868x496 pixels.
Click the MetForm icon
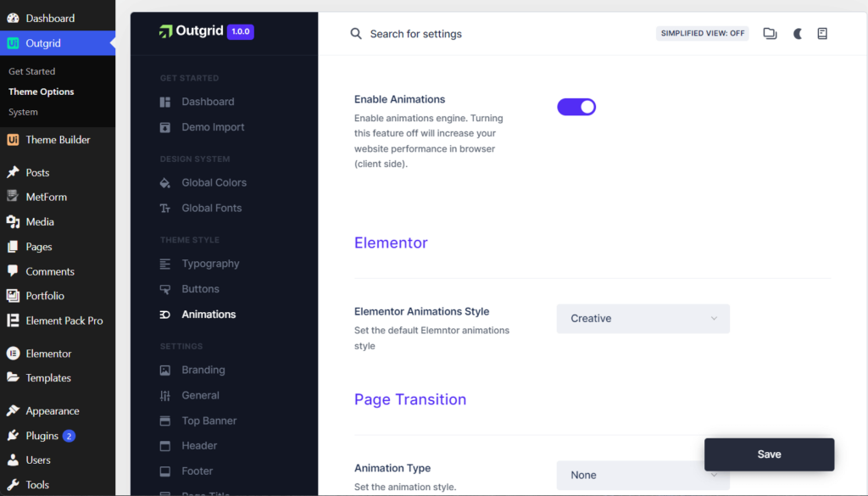[x=13, y=197]
